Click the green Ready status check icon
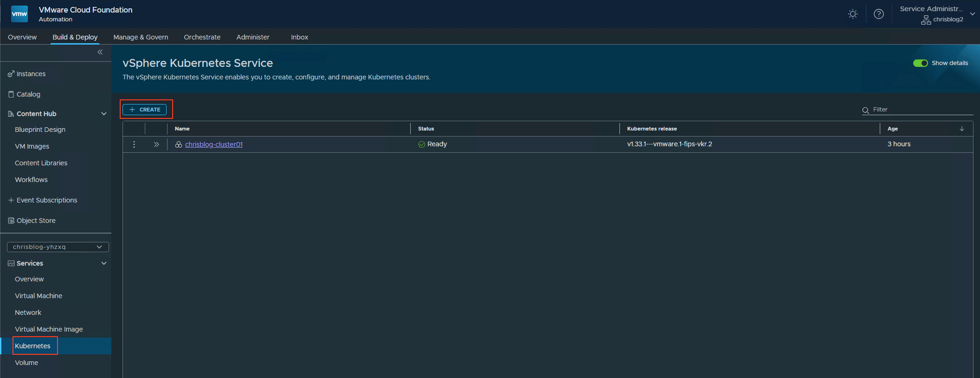This screenshot has width=980, height=378. pyautogui.click(x=422, y=144)
